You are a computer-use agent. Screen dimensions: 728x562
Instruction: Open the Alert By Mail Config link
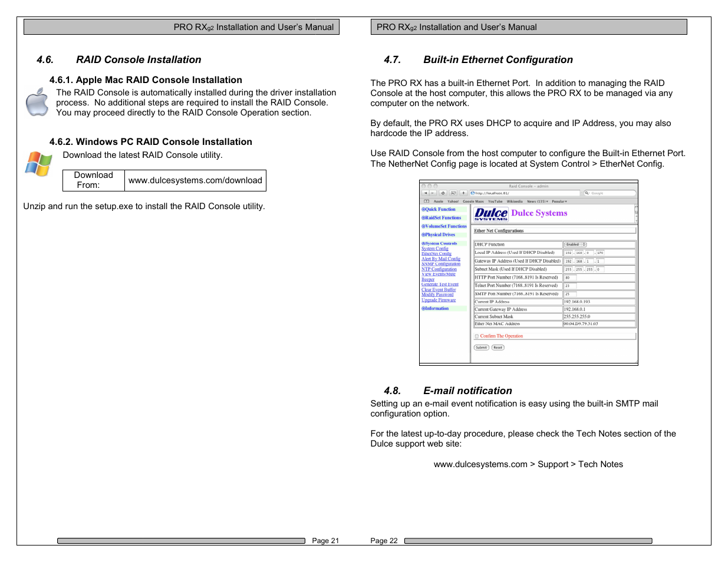coord(441,259)
